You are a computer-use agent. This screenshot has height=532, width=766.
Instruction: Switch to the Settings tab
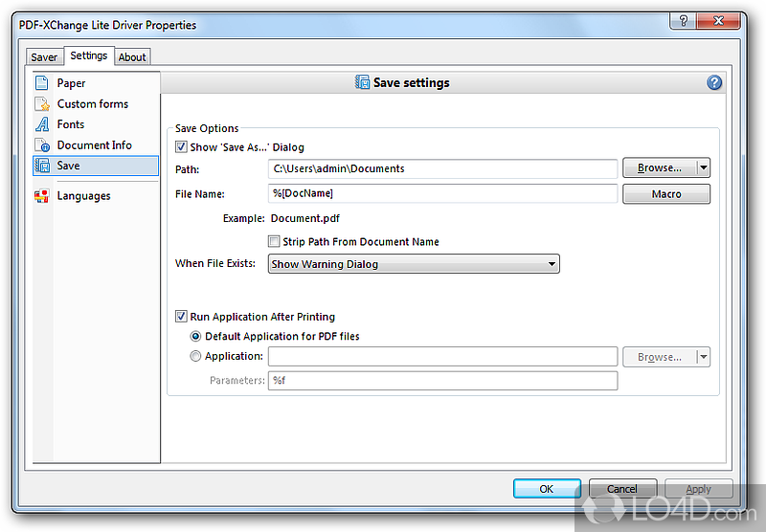pyautogui.click(x=88, y=55)
